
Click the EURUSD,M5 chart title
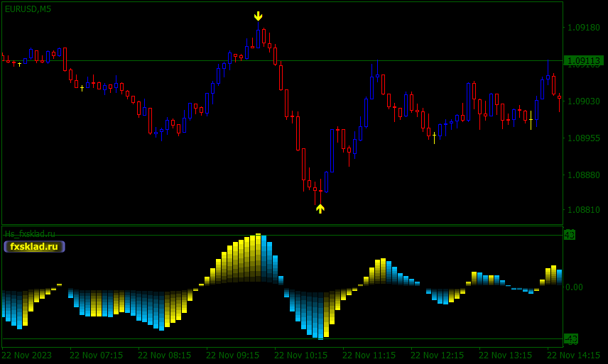(28, 9)
